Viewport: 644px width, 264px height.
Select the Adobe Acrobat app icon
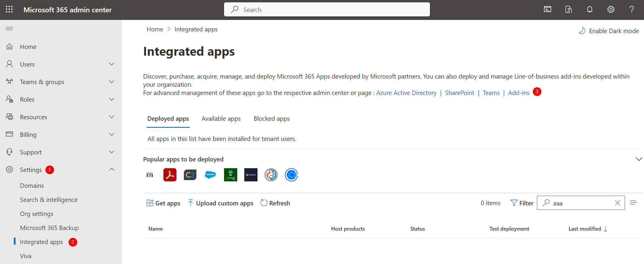point(170,175)
